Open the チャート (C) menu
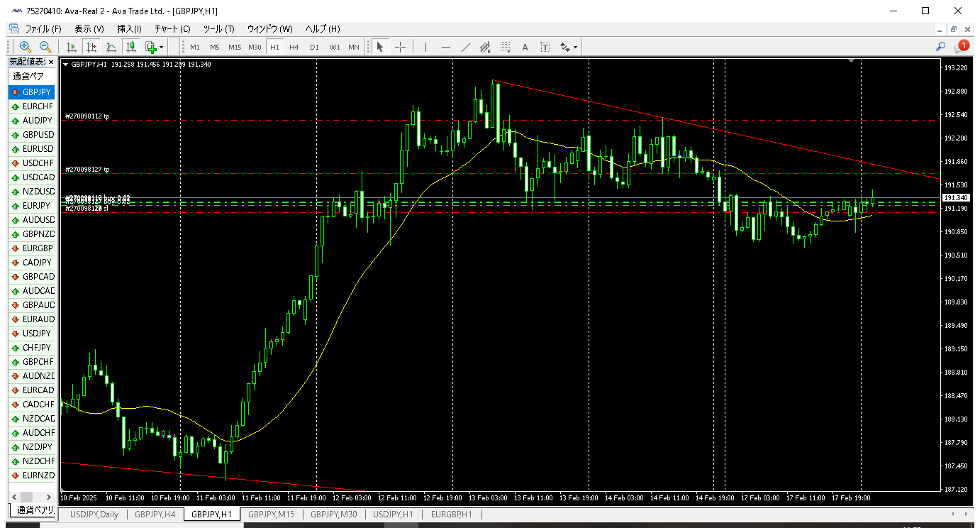The image size is (980, 528). coord(172,29)
